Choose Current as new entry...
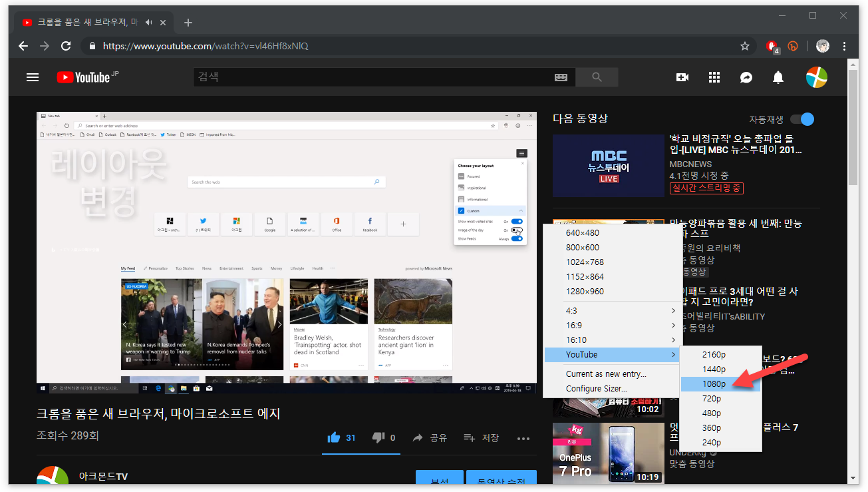 pos(611,374)
